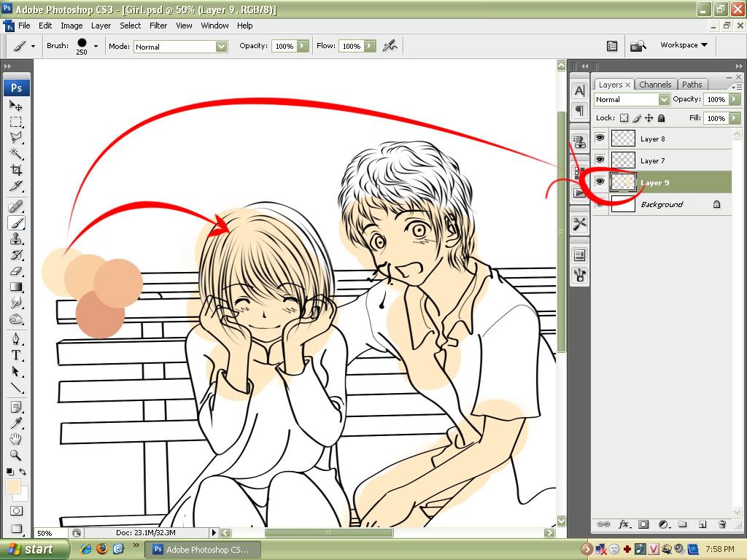Choose the Zoom magnifier tool

(x=16, y=455)
